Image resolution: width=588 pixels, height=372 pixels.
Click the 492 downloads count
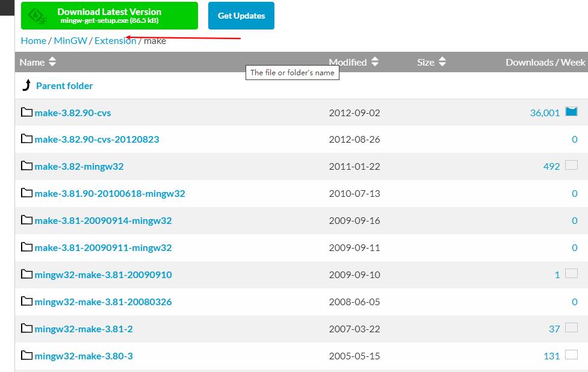tap(552, 167)
